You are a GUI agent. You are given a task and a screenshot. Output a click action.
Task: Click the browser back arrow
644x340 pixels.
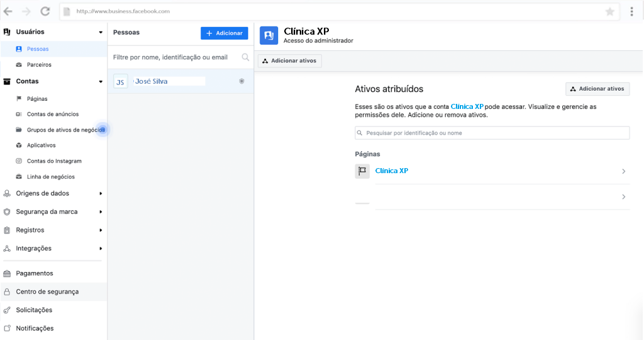point(8,11)
